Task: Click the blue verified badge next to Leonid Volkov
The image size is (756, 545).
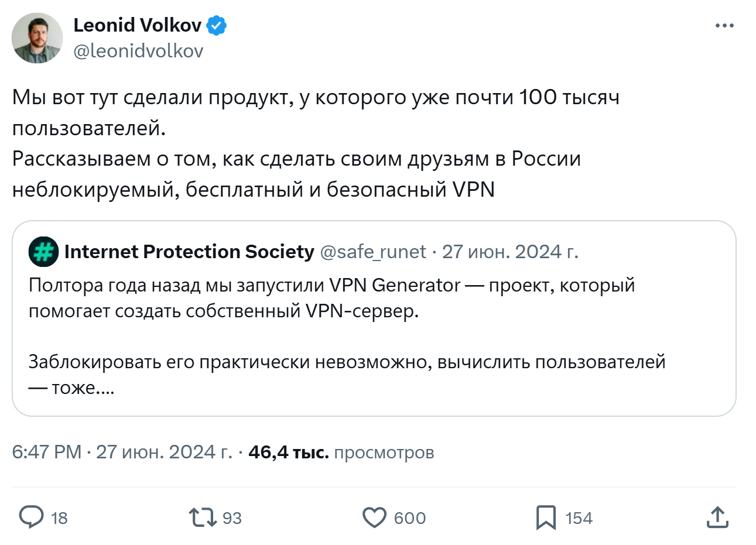Action: (x=217, y=25)
